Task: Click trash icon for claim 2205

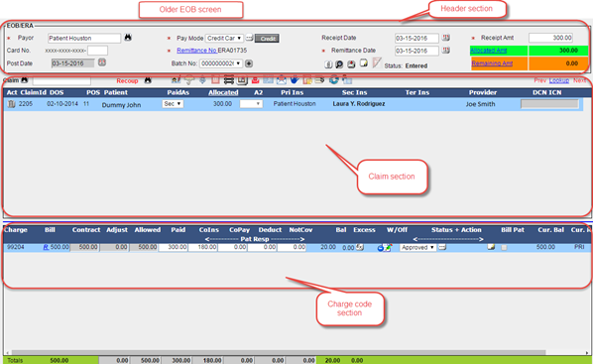Action: [x=12, y=104]
